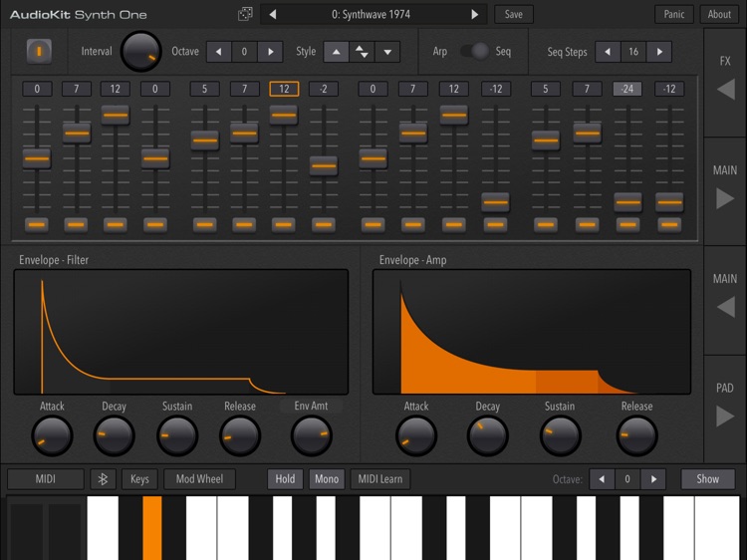Click the lower MAIN panel left arrow
747x560 pixels.
pos(725,307)
